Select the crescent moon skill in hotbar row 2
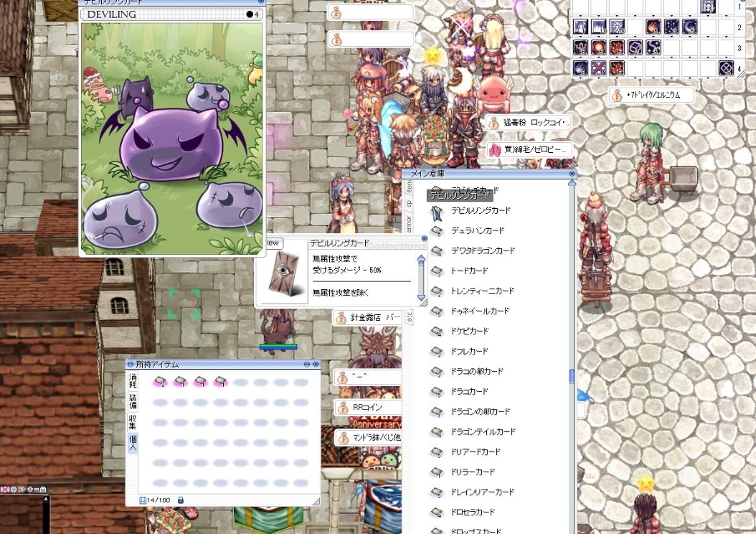Screen dimensions: 756x534 point(689,27)
